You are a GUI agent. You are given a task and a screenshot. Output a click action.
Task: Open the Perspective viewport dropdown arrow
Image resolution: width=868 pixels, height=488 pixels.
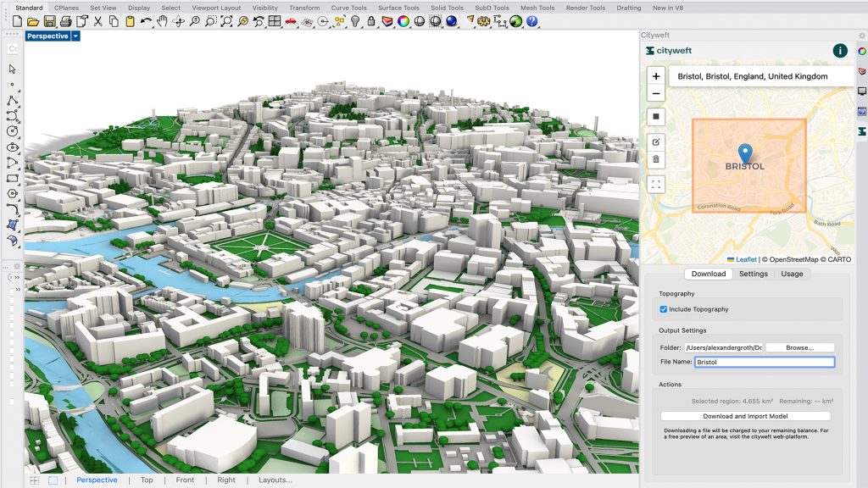(76, 36)
